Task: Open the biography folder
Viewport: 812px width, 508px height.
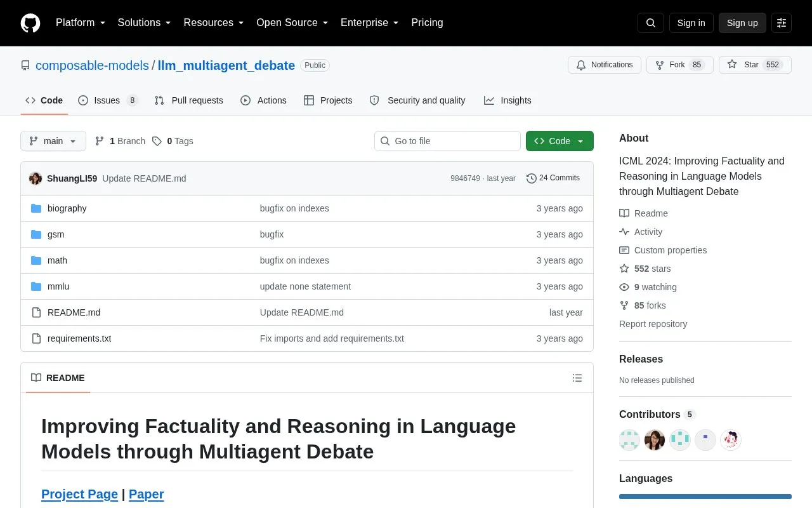Action: pyautogui.click(x=67, y=208)
